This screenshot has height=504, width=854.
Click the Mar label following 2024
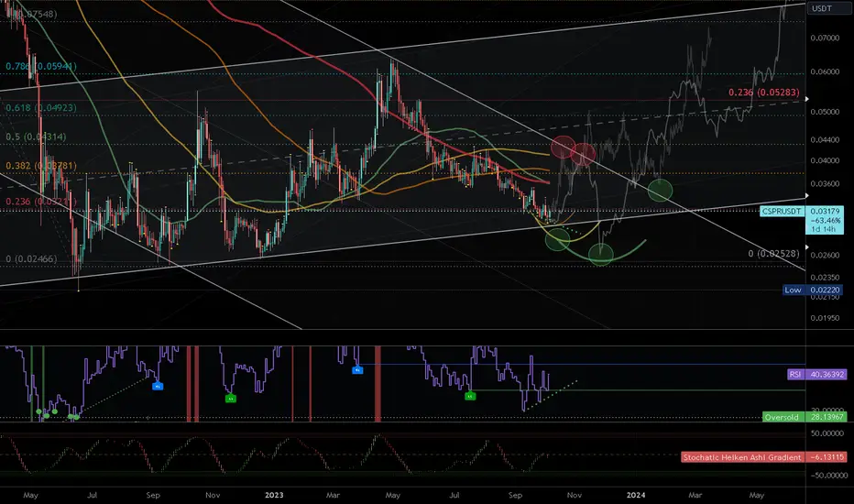(x=695, y=495)
